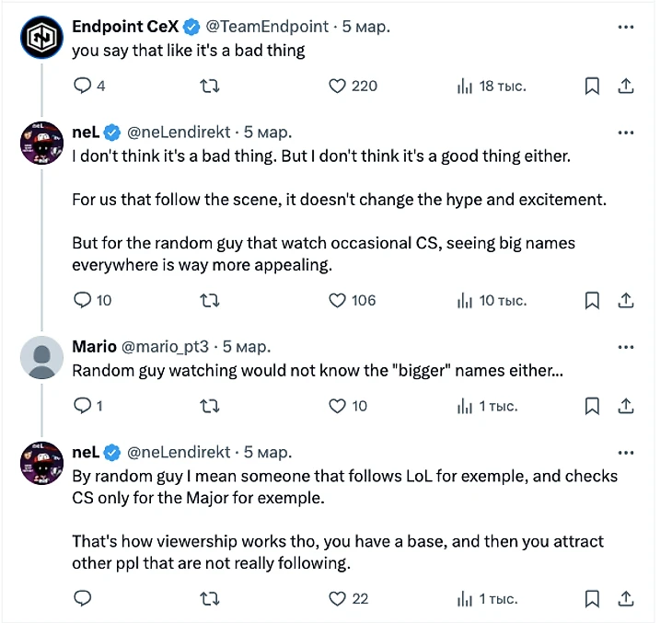Retweet Mario's reply
Screen dimensions: 672x623
[210, 406]
